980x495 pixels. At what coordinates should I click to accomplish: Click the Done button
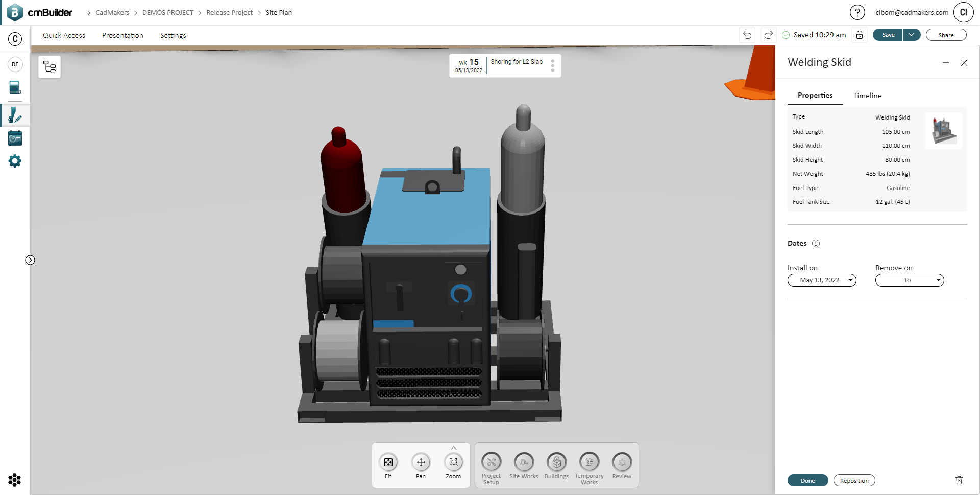point(807,481)
